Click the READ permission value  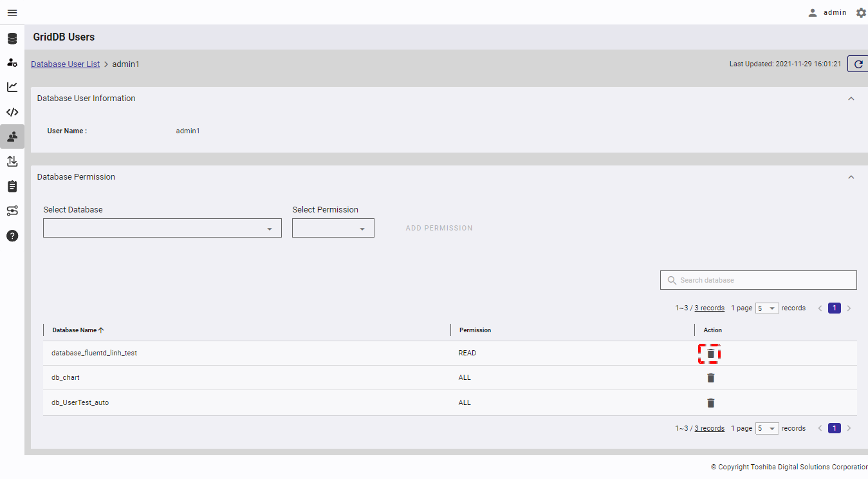coord(467,353)
